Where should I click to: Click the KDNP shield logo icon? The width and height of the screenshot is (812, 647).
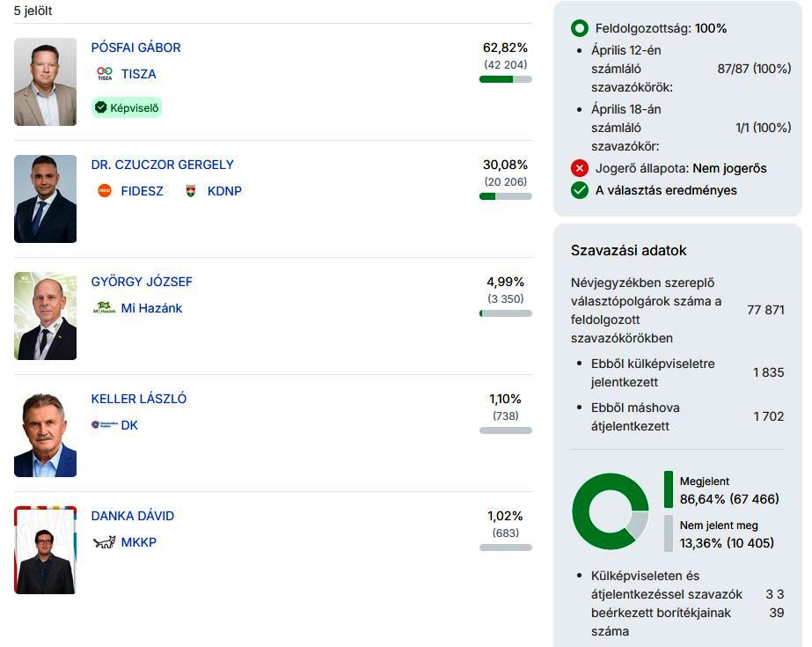point(191,191)
